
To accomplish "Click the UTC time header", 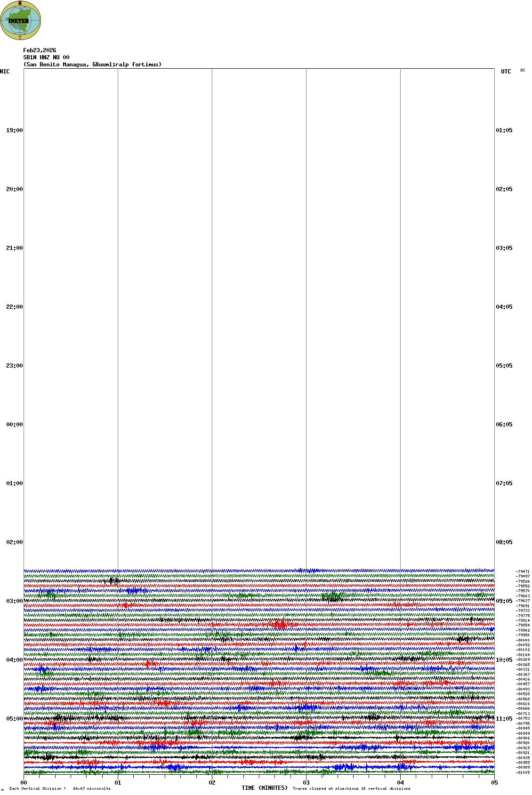I will click(506, 72).
